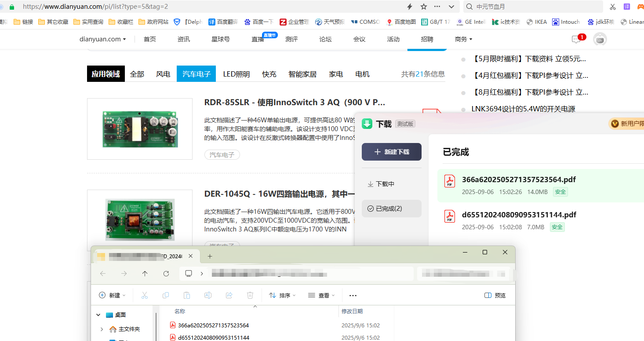Click the robot user avatar icon
The height and width of the screenshot is (341, 644).
point(600,39)
